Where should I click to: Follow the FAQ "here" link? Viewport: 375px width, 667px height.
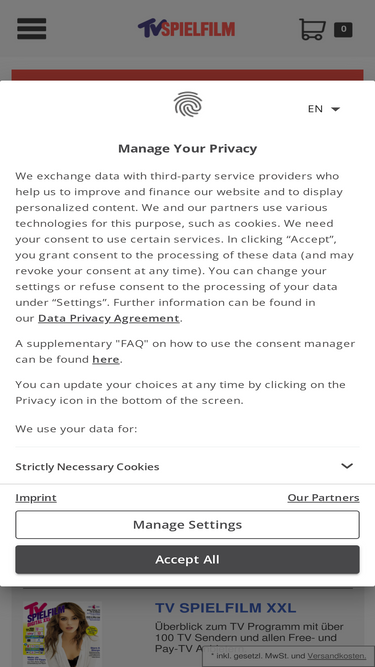(105, 359)
